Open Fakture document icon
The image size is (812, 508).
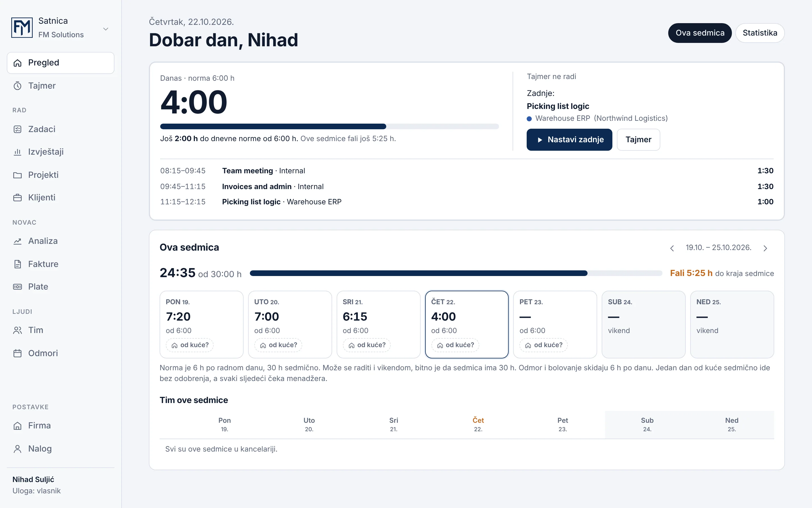(17, 264)
